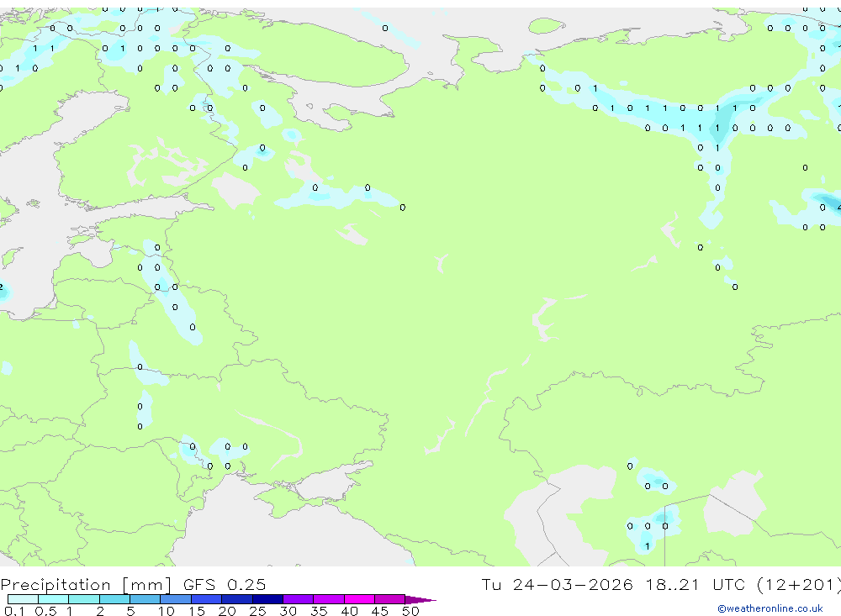The image size is (841, 616).
Task: Open the weatheronline.co.uk copyright link
Action: coord(770,608)
